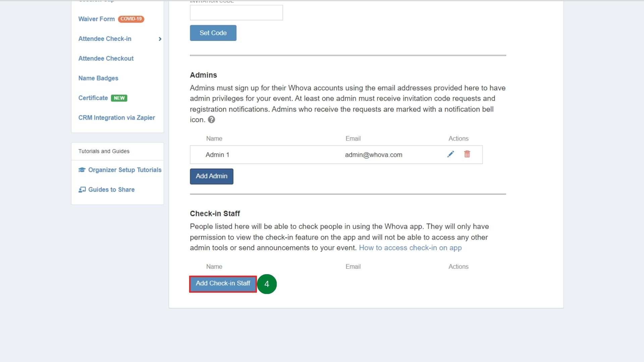The width and height of the screenshot is (644, 362).
Task: Click the NEW badge next to Certificate
Action: (119, 98)
